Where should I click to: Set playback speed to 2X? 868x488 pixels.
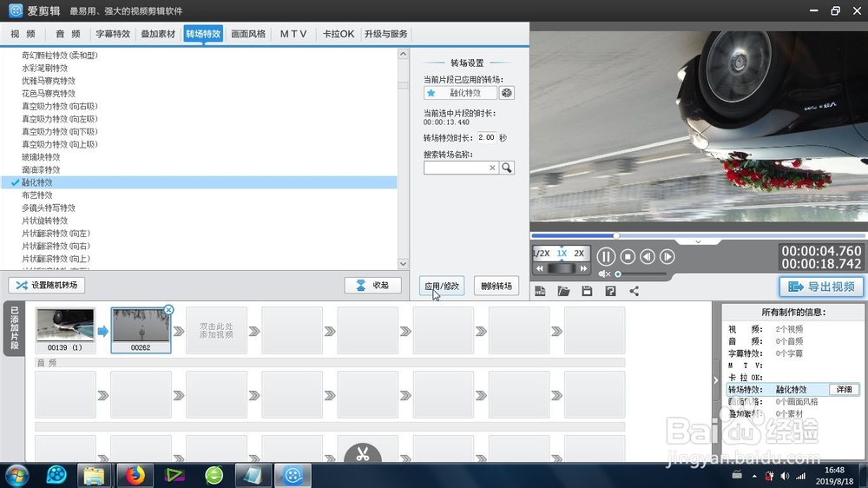tap(579, 254)
